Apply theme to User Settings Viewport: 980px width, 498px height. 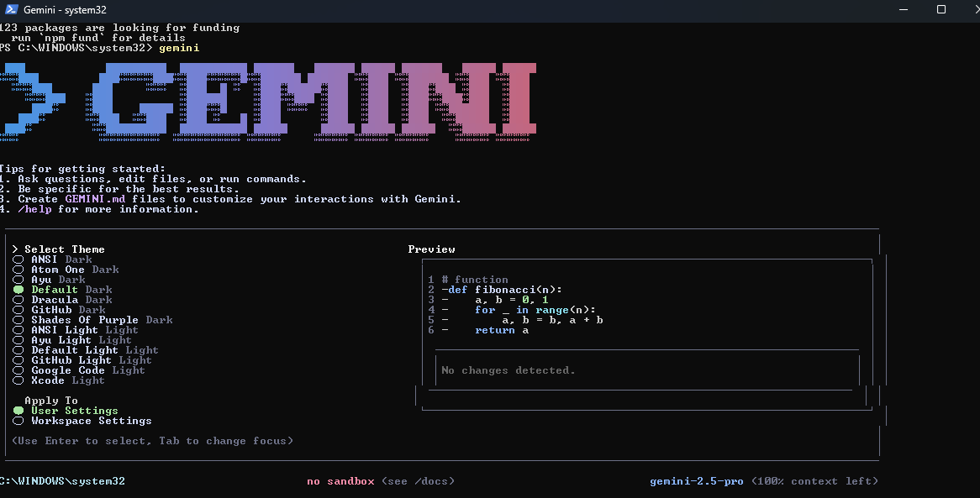(65, 410)
